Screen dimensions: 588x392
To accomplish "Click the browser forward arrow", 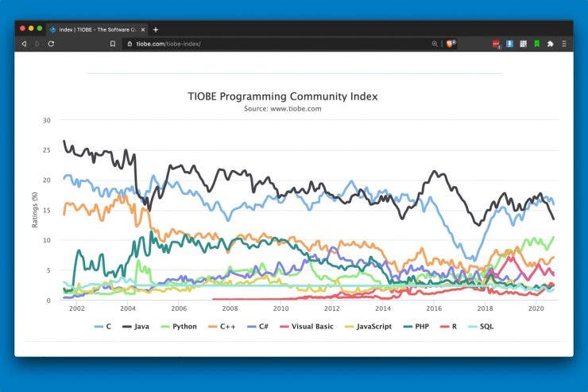I will pyautogui.click(x=37, y=44).
